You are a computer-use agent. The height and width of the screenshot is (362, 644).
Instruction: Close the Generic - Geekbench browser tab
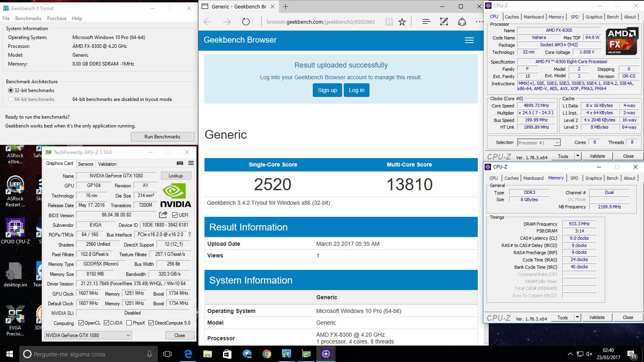point(272,6)
